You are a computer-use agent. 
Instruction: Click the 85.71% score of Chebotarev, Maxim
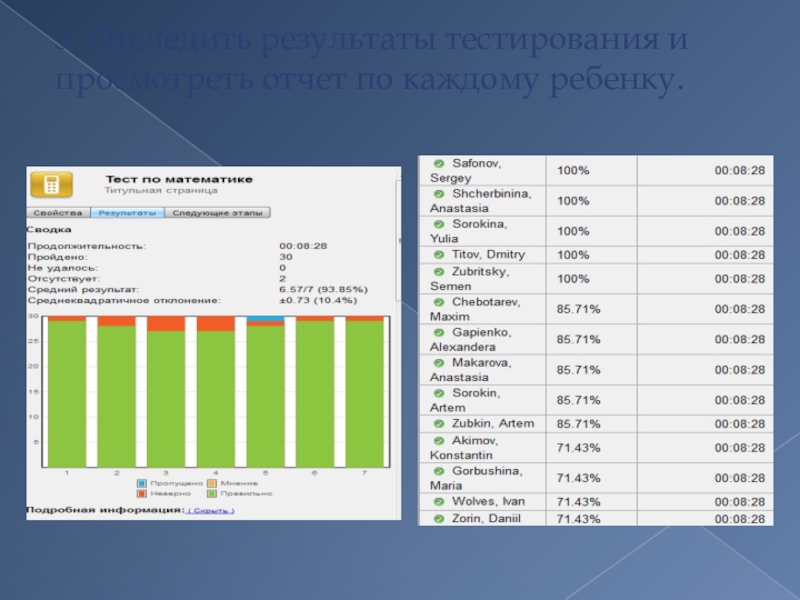click(579, 309)
